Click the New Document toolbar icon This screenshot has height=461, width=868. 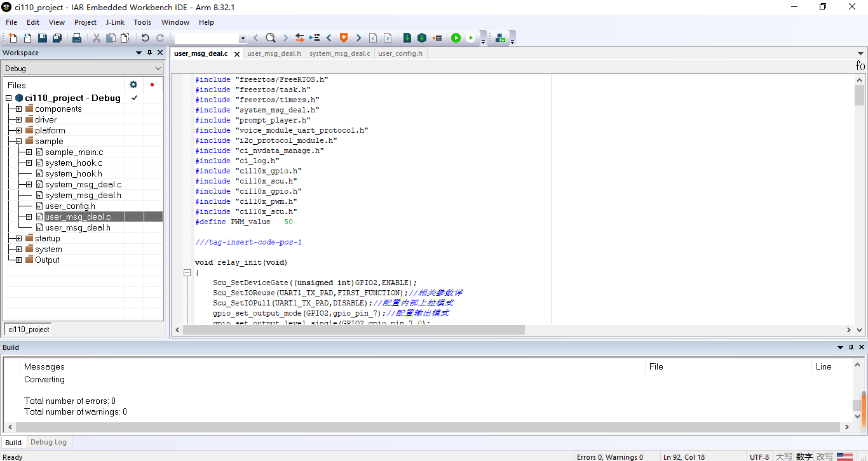[13, 38]
